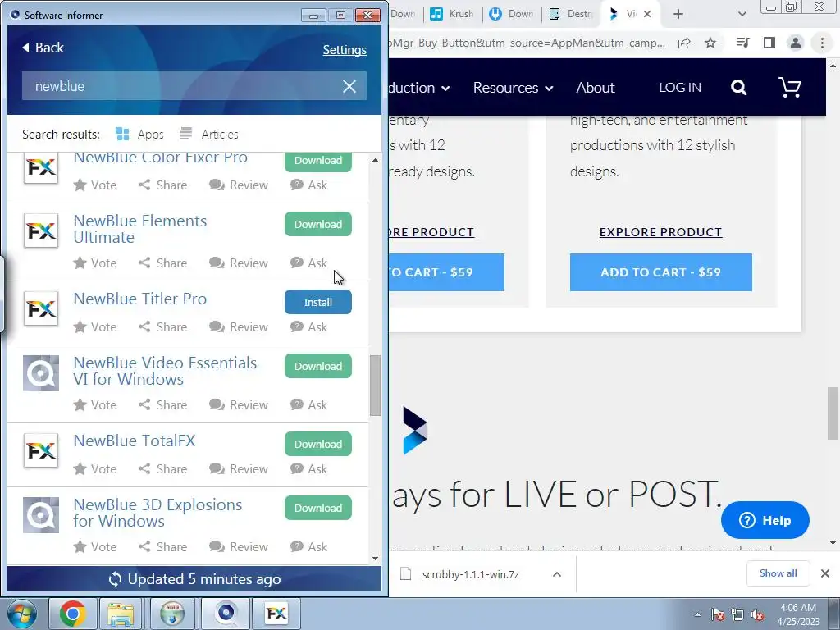This screenshot has width=840, height=630.
Task: Vote for NewBlue 3D Explosions
Action: [95, 547]
